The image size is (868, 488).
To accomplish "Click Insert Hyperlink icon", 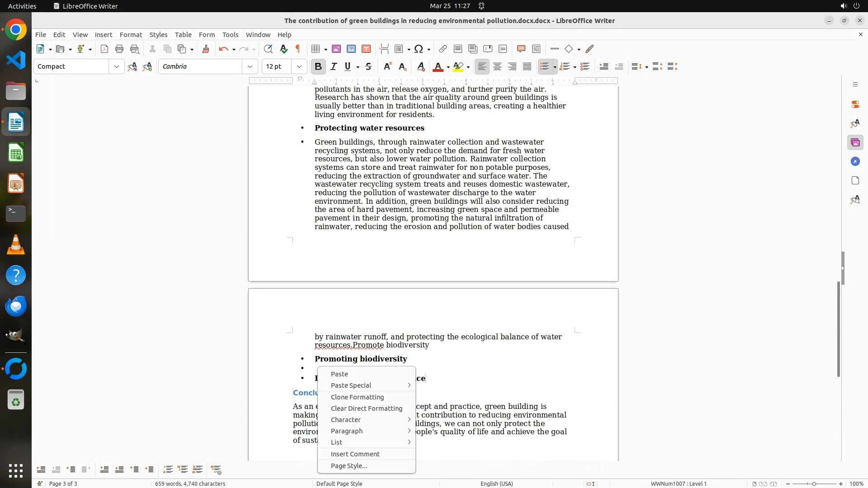I will tap(443, 49).
